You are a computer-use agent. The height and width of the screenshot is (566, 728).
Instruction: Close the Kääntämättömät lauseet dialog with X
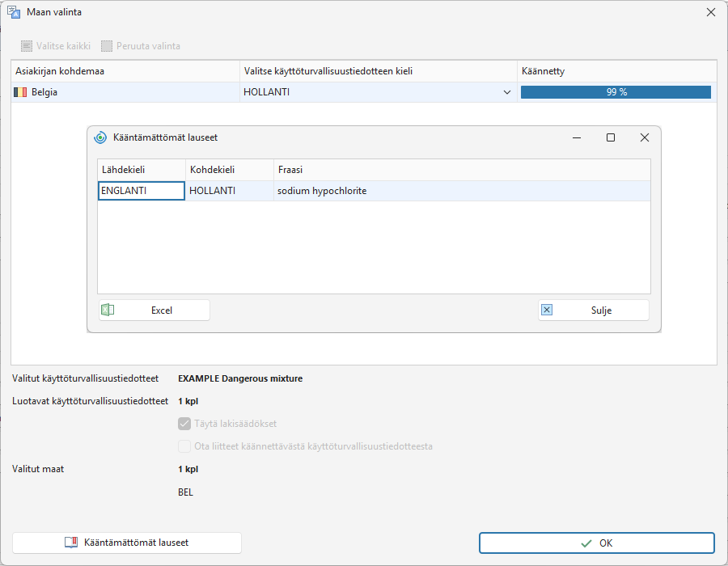click(645, 137)
